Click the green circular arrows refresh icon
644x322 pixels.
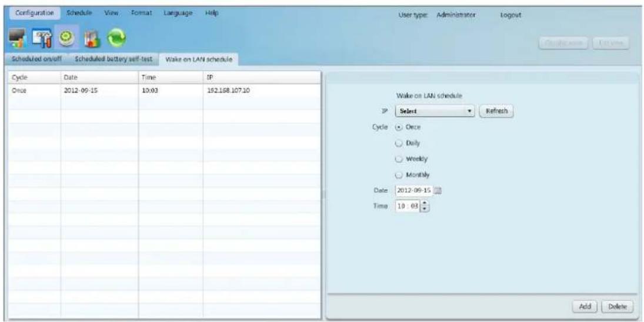coord(115,38)
